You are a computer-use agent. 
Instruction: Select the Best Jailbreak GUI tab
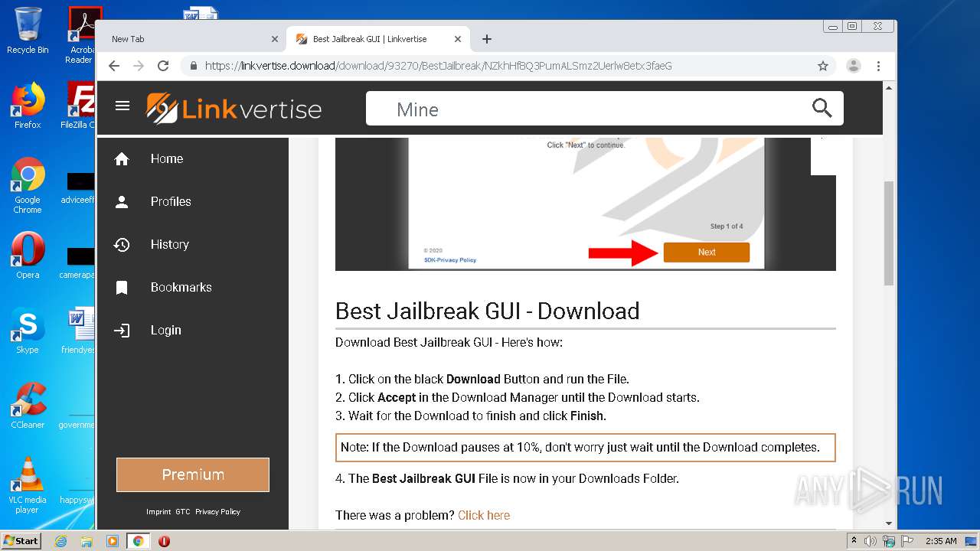pos(378,39)
